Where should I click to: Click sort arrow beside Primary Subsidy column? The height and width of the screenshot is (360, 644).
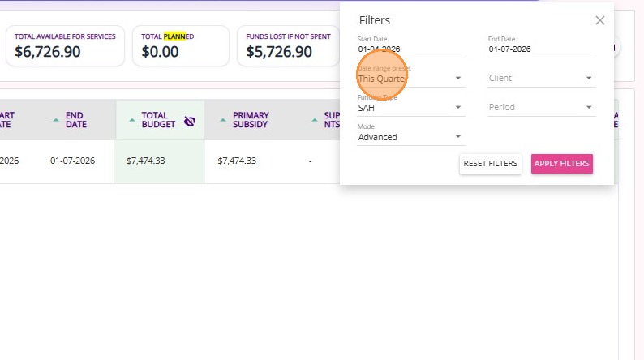point(223,120)
